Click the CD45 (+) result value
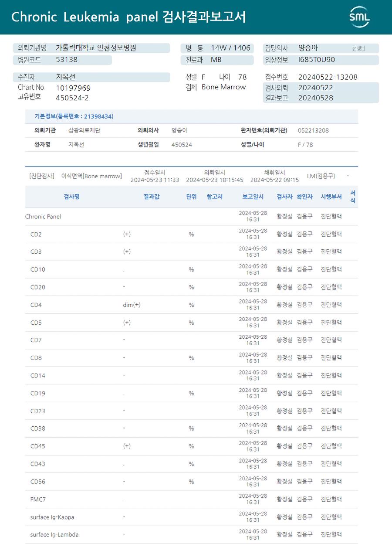392x554 pixels. pyautogui.click(x=127, y=446)
